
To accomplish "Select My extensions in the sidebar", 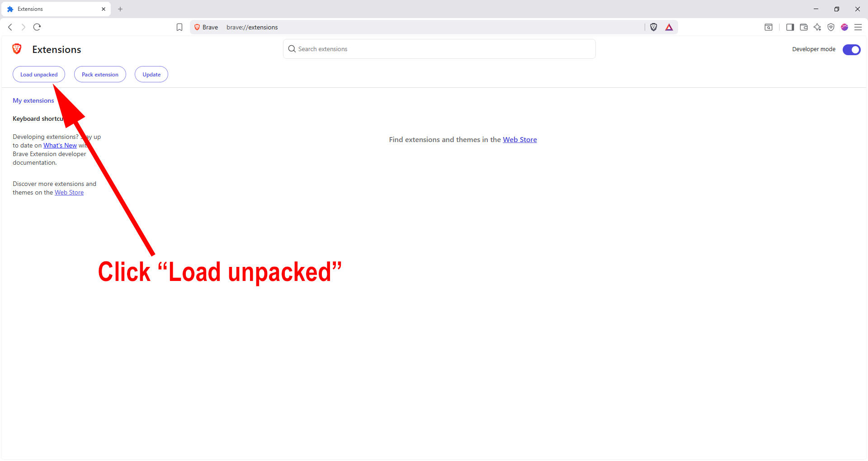I will click(33, 100).
